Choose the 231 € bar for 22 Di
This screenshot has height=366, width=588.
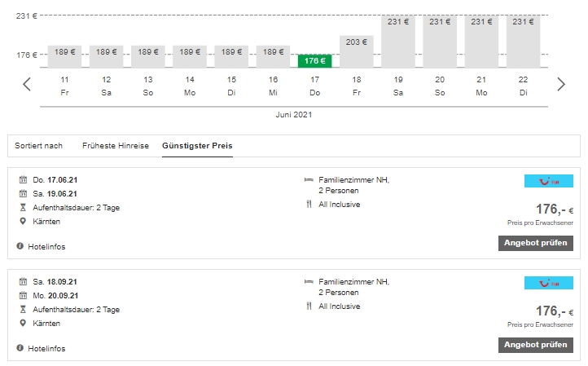click(x=523, y=41)
